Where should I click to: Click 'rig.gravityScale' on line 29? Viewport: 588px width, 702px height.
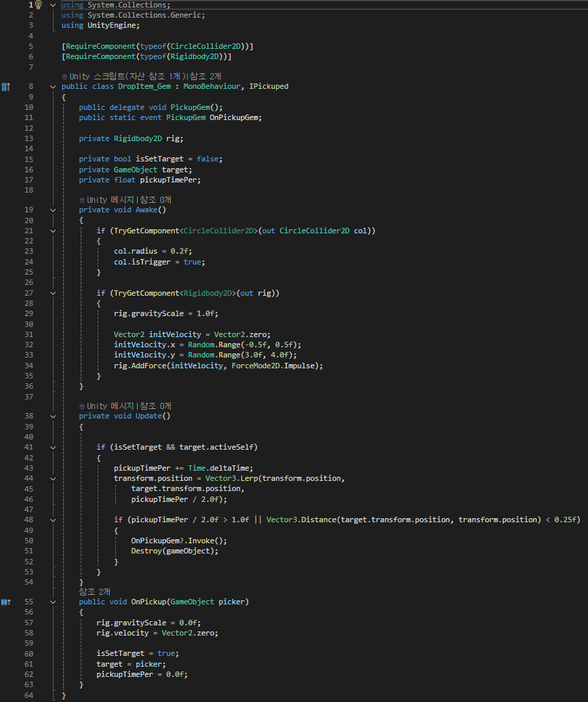[149, 314]
